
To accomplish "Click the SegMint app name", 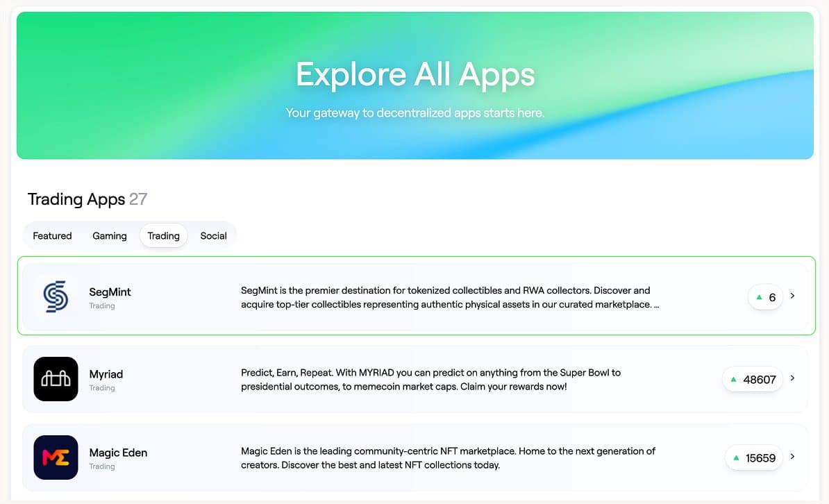I will (110, 292).
